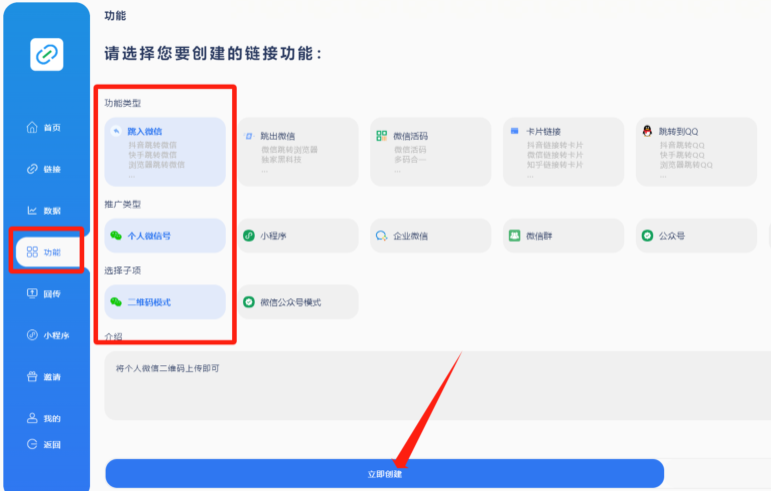Click the 微信活码 QR grid icon
Image resolution: width=771 pixels, height=491 pixels.
(x=382, y=136)
